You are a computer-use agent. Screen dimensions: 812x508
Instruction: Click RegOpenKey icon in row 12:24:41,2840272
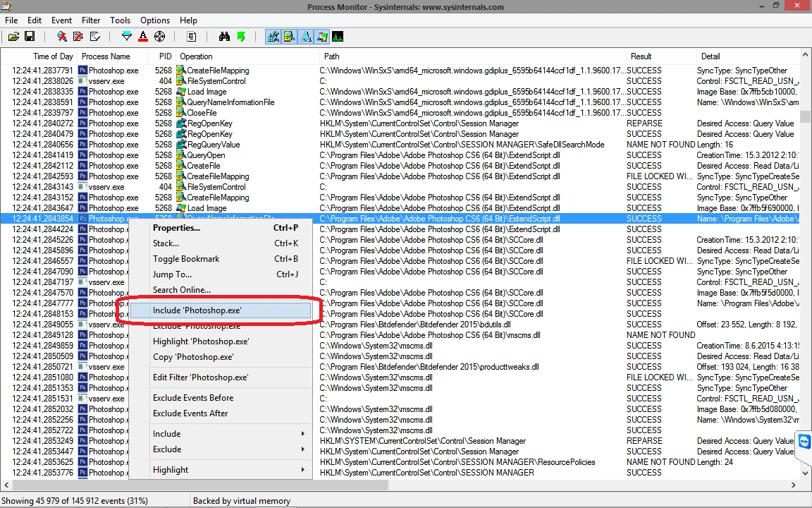(x=180, y=123)
